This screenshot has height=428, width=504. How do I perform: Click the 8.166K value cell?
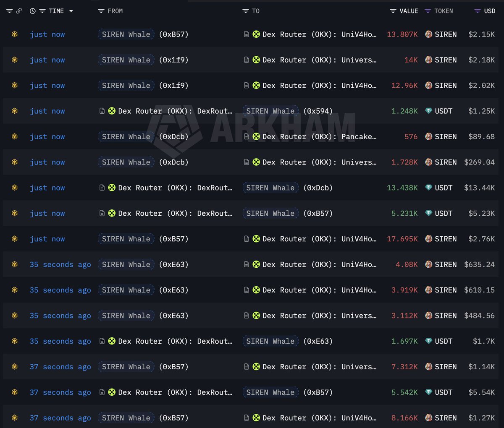(x=405, y=418)
